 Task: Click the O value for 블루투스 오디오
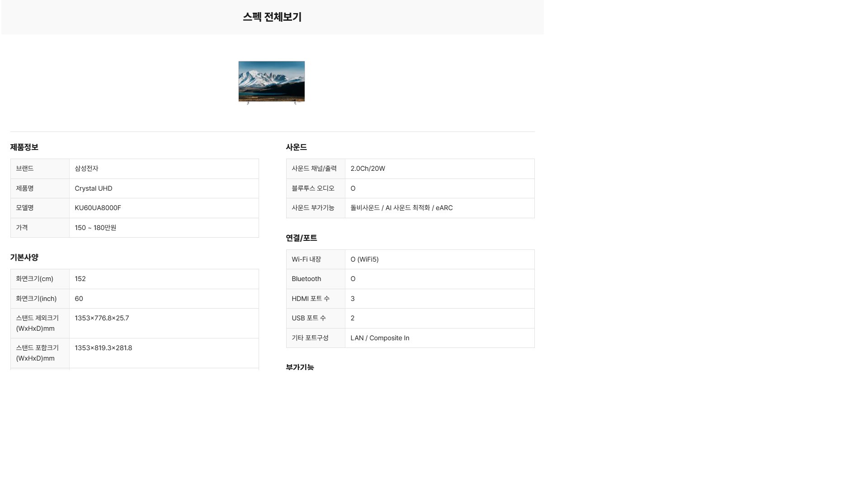click(353, 188)
